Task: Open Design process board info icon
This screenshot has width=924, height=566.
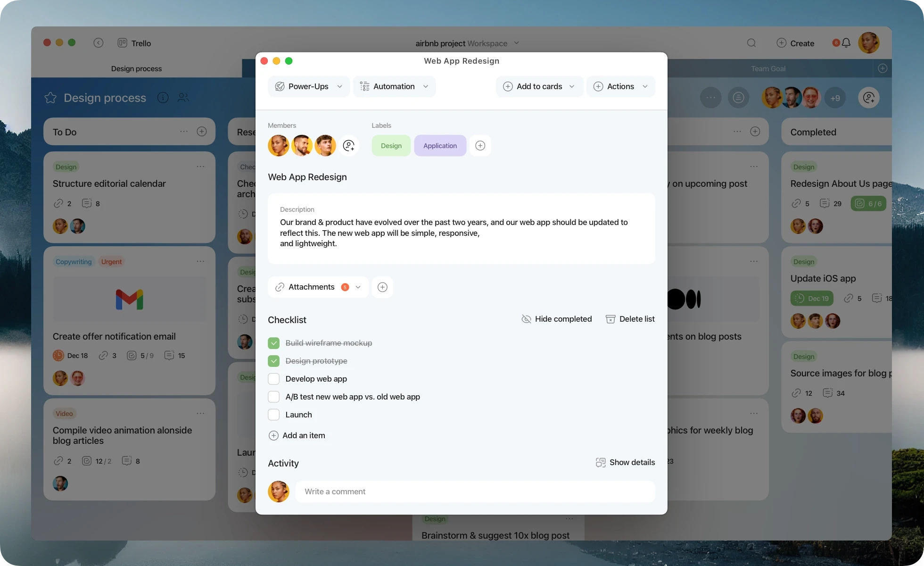Action: click(163, 98)
